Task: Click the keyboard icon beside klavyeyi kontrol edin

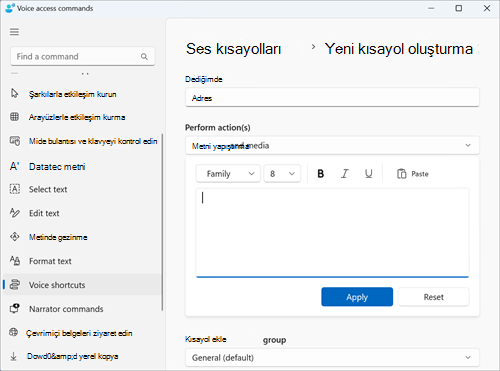Action: tap(15, 141)
